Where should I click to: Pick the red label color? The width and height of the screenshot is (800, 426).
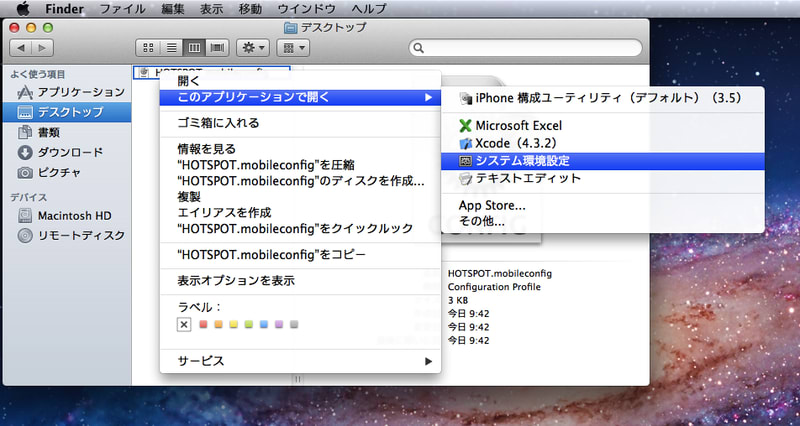[204, 324]
